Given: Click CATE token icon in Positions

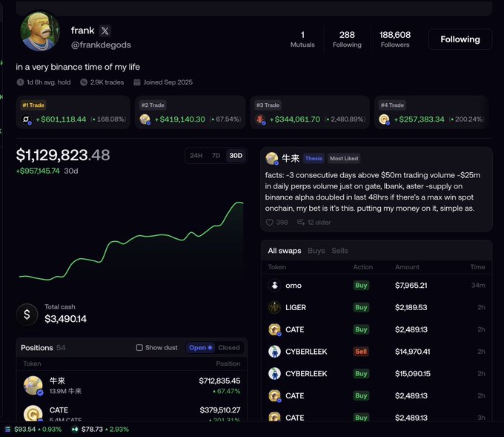Looking at the screenshot, I should pos(33,413).
